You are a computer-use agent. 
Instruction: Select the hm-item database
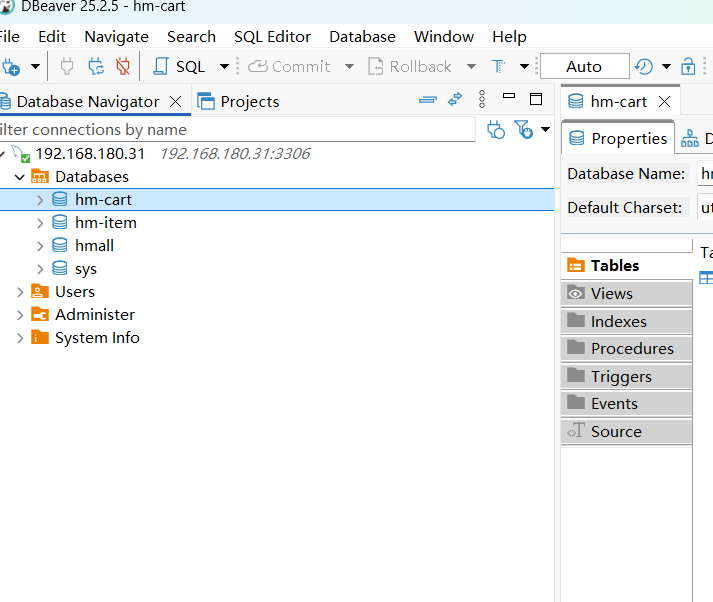(105, 223)
